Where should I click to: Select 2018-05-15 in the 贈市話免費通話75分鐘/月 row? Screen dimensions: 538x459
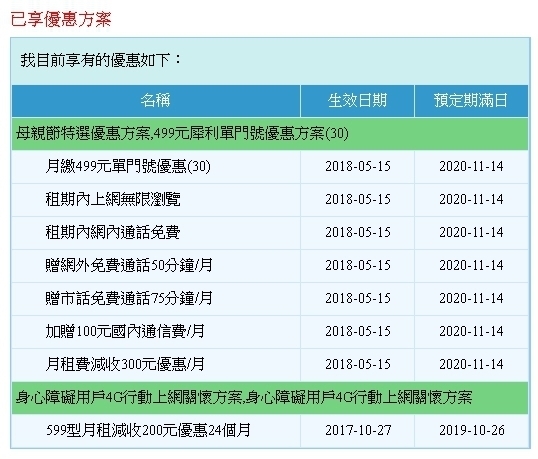(x=358, y=298)
